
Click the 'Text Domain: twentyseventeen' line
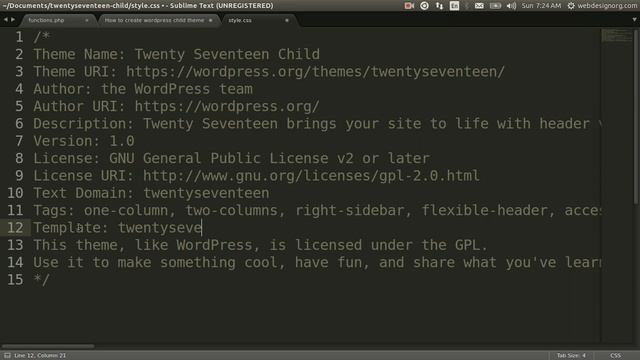coord(151,193)
